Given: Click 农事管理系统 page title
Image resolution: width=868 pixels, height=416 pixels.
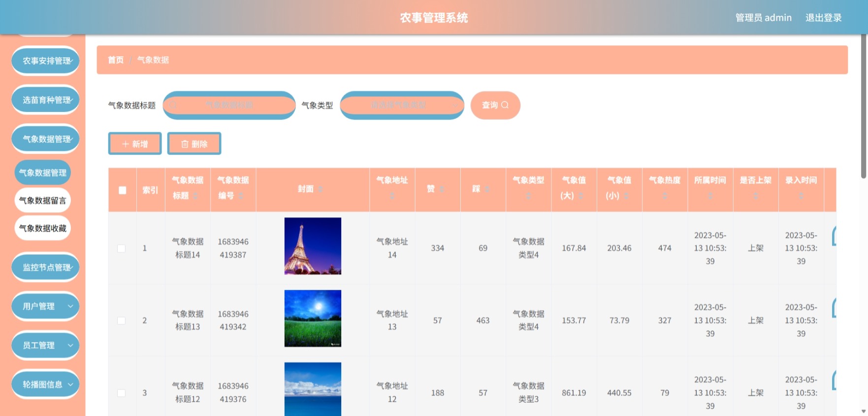Looking at the screenshot, I should click(434, 18).
